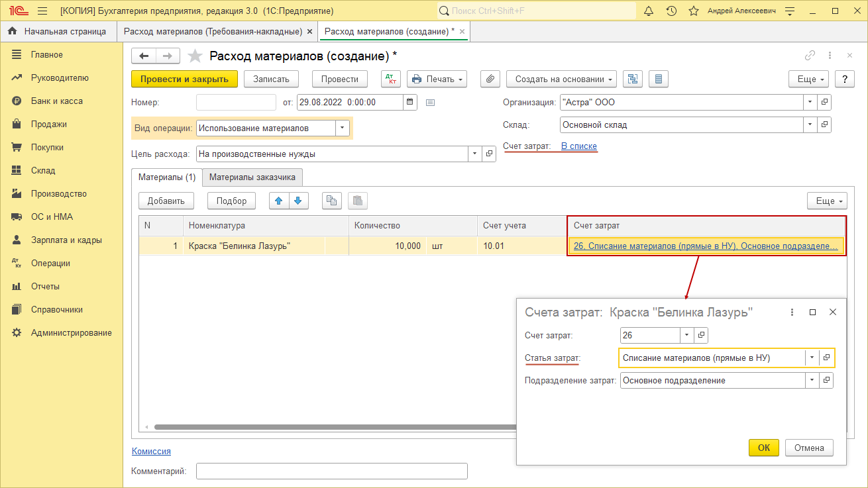Copy link icon at top right
The width and height of the screenshot is (868, 488).
pyautogui.click(x=810, y=56)
